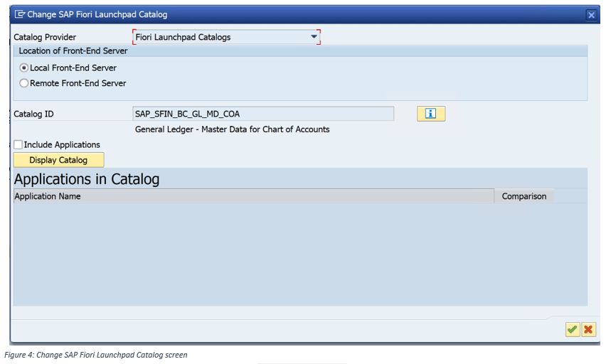Click the dialog title bar icon
This screenshot has height=364, width=606.
click(x=20, y=14)
